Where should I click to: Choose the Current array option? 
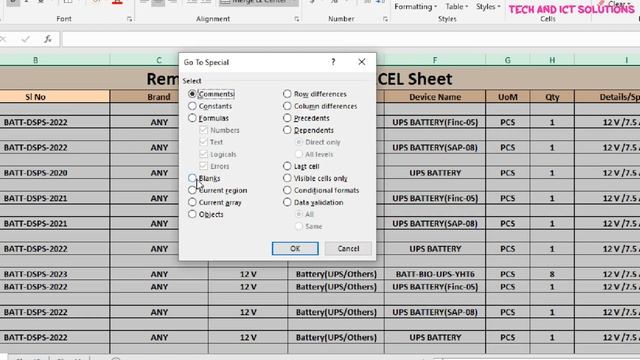point(215,202)
